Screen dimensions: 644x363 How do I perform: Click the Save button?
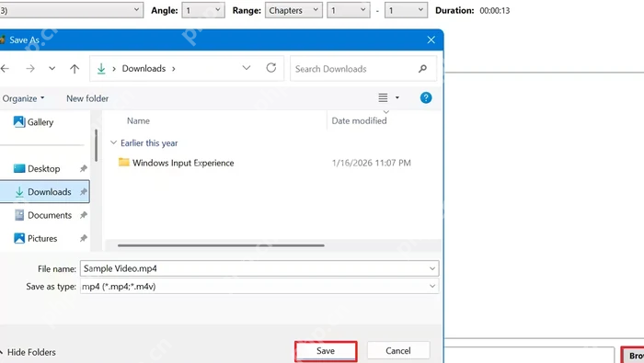(326, 351)
